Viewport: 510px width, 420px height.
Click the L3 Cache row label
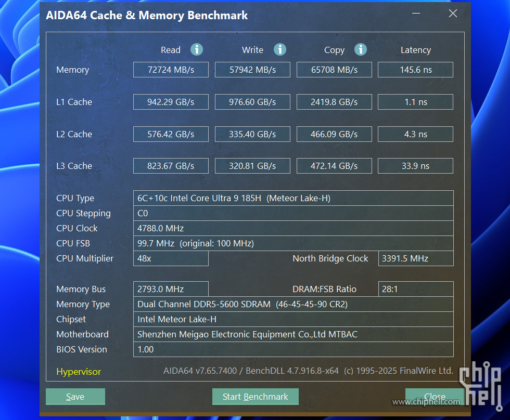coord(74,166)
